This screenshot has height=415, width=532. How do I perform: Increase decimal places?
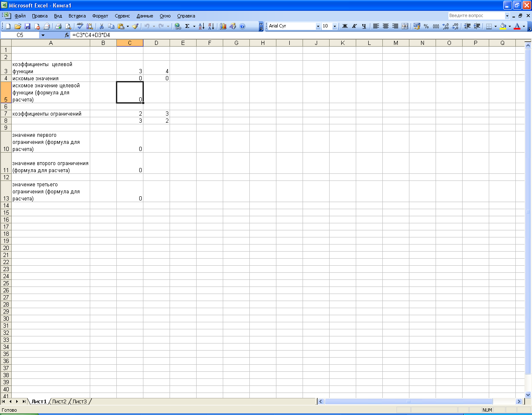pyautogui.click(x=446, y=26)
